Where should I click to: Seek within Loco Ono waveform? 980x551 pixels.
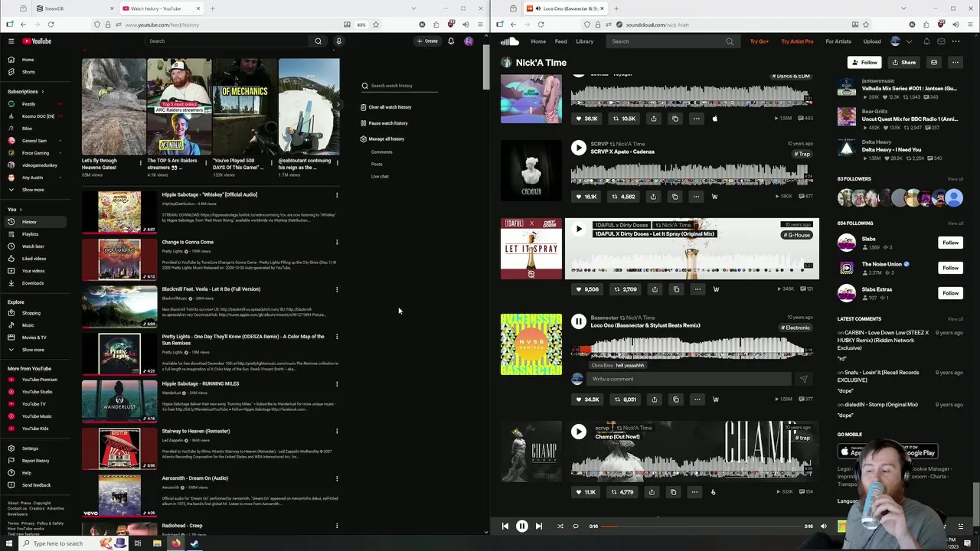point(691,347)
